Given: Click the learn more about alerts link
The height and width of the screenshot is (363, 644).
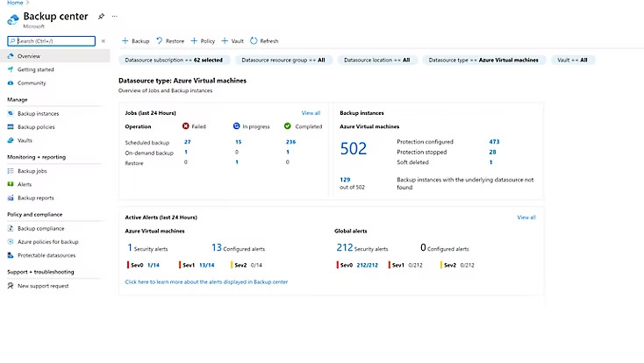Looking at the screenshot, I should [x=206, y=282].
